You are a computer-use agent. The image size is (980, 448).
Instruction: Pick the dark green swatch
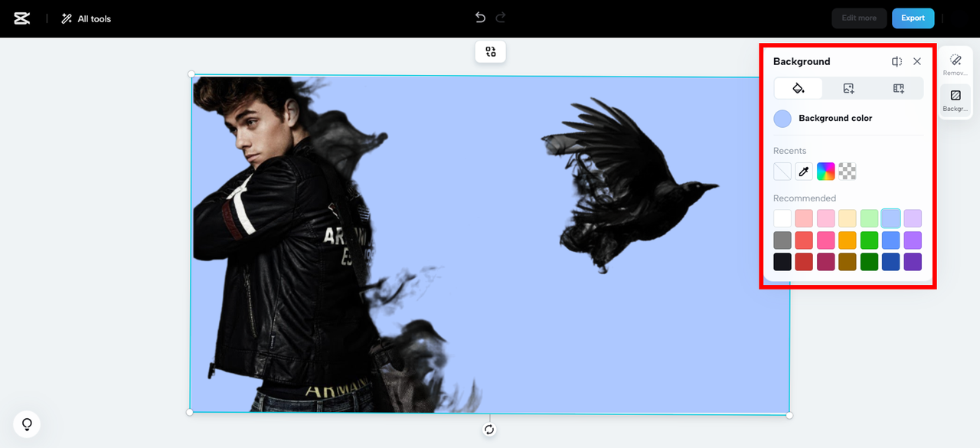(869, 262)
